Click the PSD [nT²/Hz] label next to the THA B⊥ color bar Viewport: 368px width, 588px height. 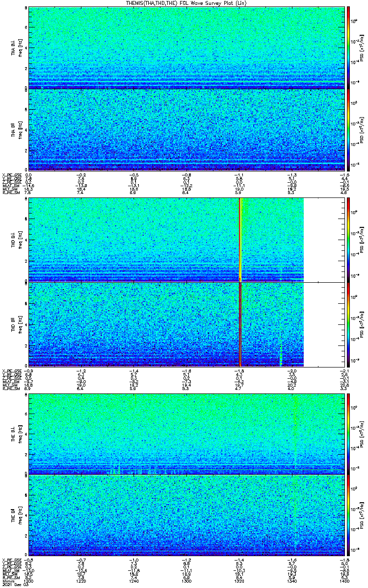(361, 47)
